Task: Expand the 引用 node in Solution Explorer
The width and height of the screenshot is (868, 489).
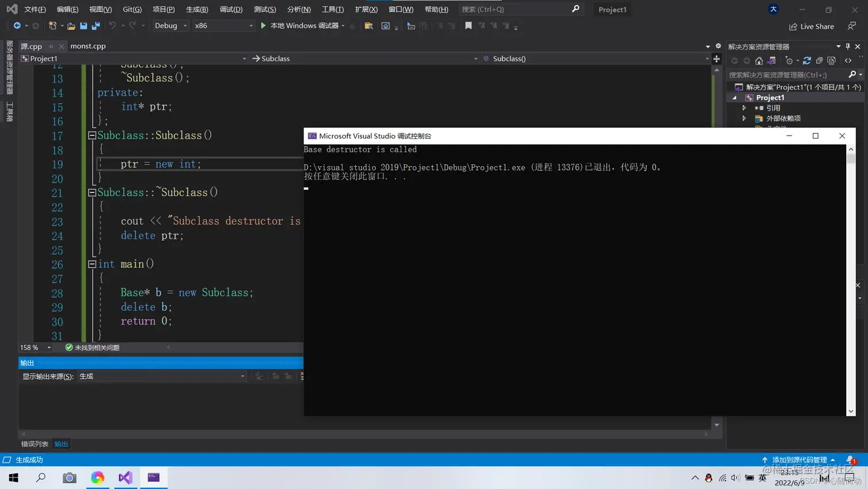Action: click(745, 108)
